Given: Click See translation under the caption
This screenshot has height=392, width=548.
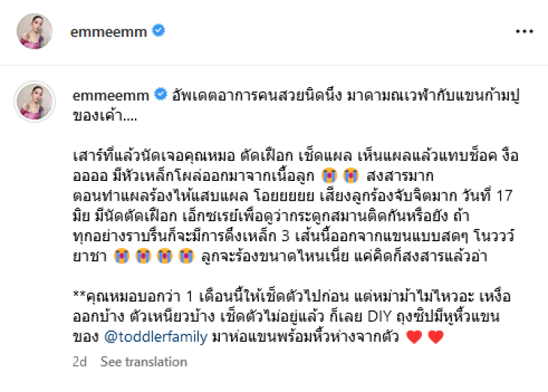Looking at the screenshot, I should [144, 362].
